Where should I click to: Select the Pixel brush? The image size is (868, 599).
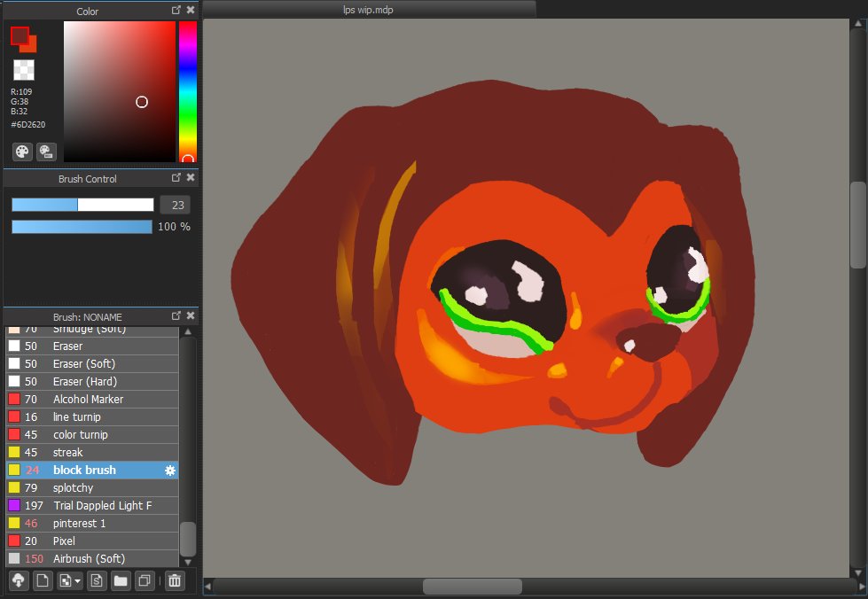92,541
